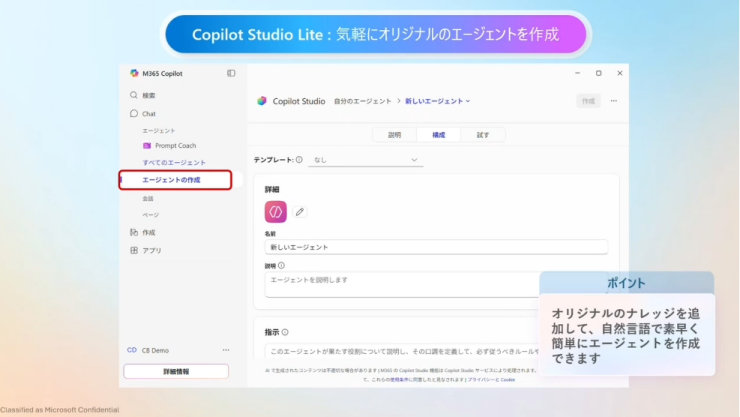This screenshot has height=417, width=740.
Task: Open the 使用条件 link in the footer
Action: pos(399,379)
